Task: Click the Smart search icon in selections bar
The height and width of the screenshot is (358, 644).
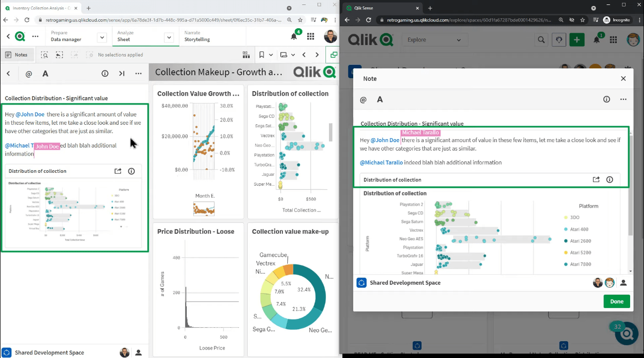Action: tap(45, 55)
